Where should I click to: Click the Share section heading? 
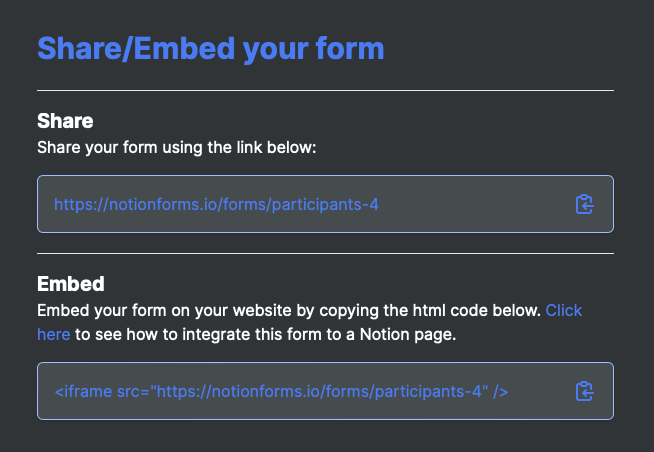65,121
